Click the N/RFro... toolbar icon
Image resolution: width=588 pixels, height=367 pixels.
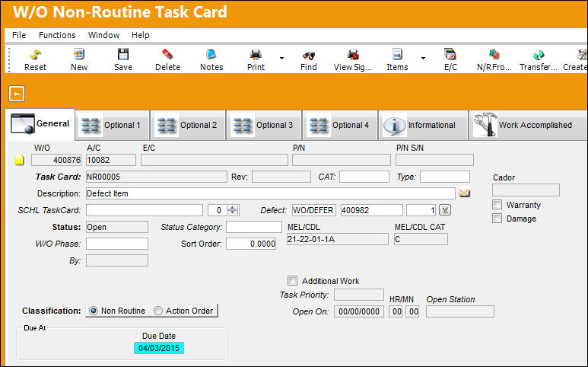494,55
